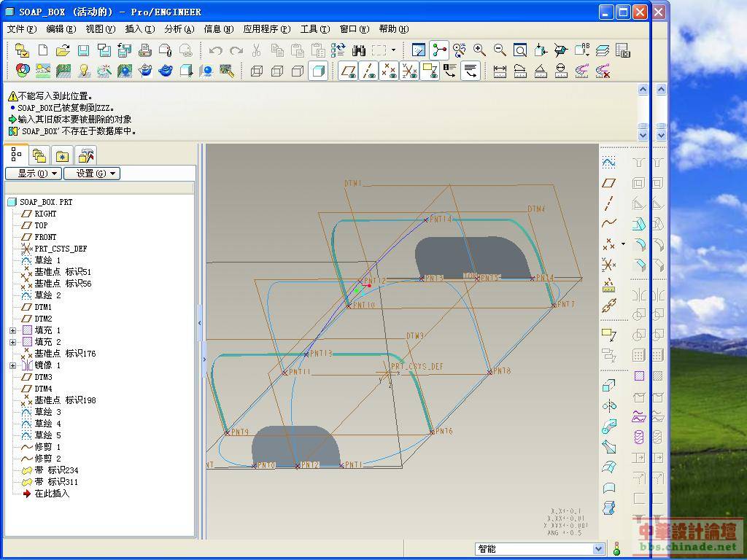Select the Round tool
The height and width of the screenshot is (560, 747).
pos(639,245)
